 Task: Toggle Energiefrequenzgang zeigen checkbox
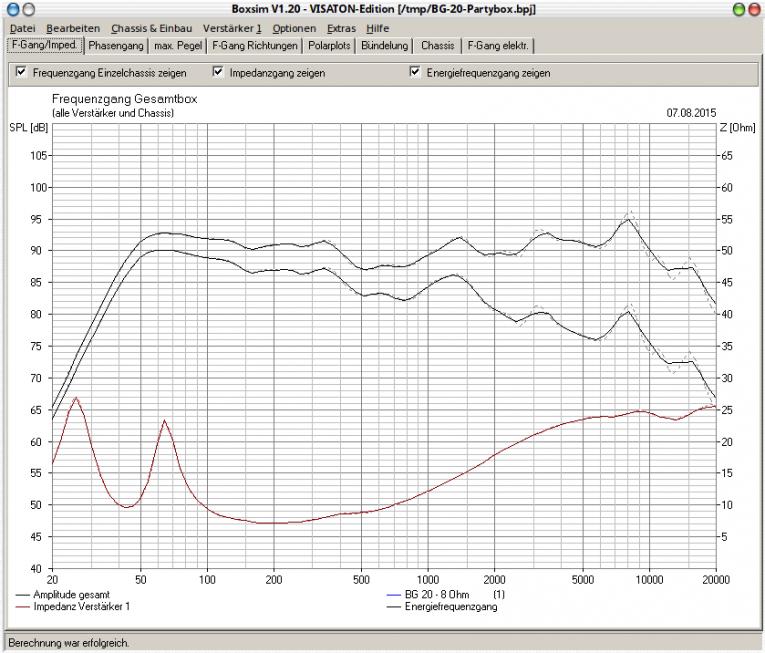(415, 72)
